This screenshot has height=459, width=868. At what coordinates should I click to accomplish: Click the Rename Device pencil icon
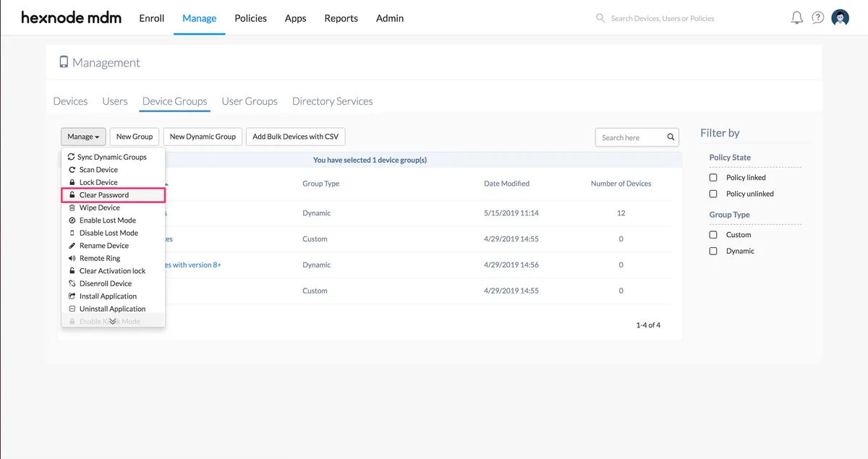pos(72,246)
